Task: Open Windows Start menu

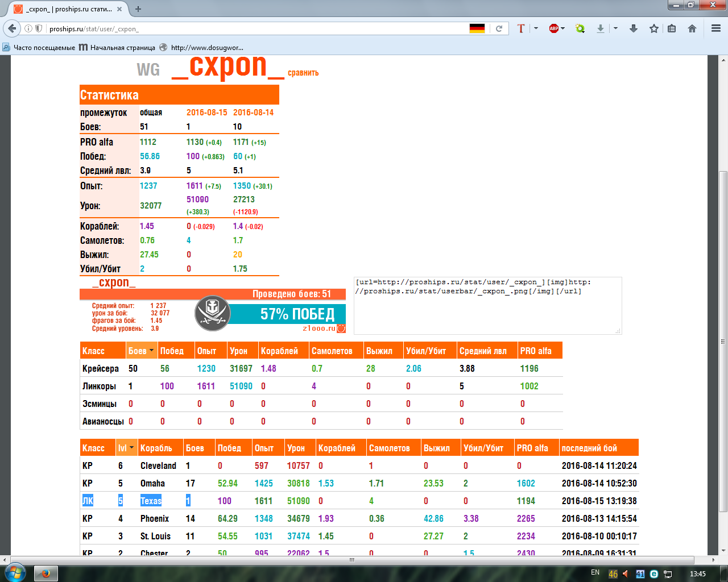Action: point(15,572)
